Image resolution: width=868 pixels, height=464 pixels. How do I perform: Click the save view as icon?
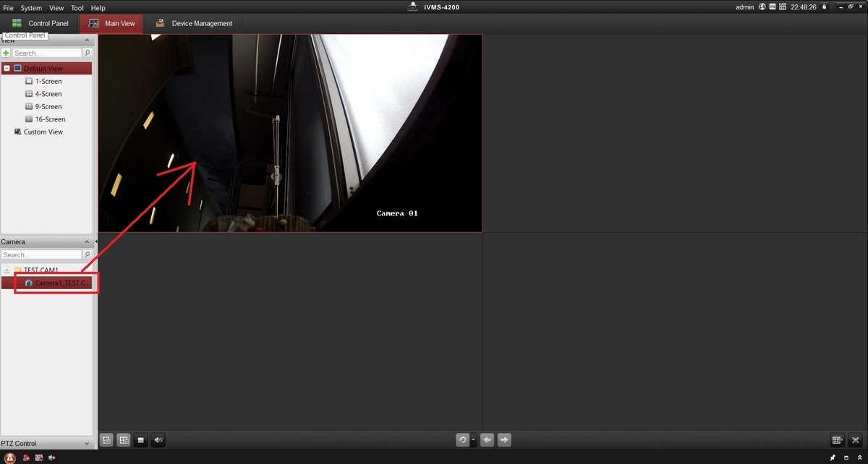(124, 439)
